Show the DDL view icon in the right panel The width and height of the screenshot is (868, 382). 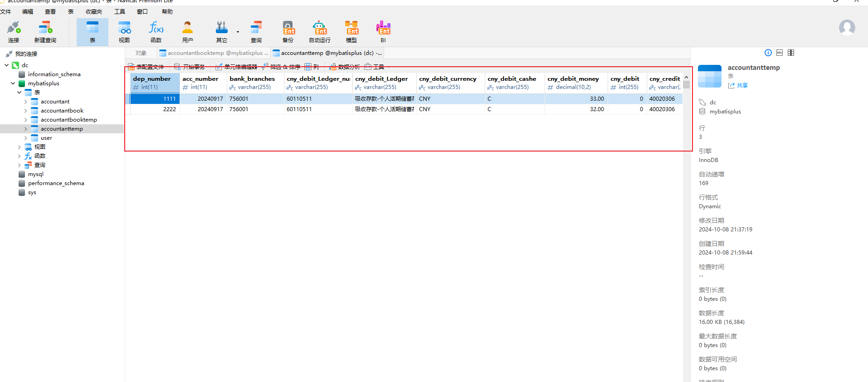tap(780, 53)
